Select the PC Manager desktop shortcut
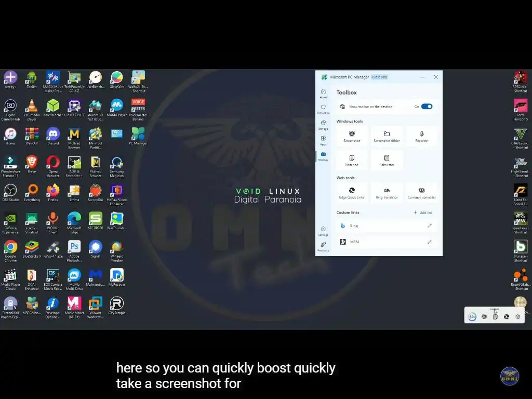This screenshot has width=532, height=399. tap(138, 136)
